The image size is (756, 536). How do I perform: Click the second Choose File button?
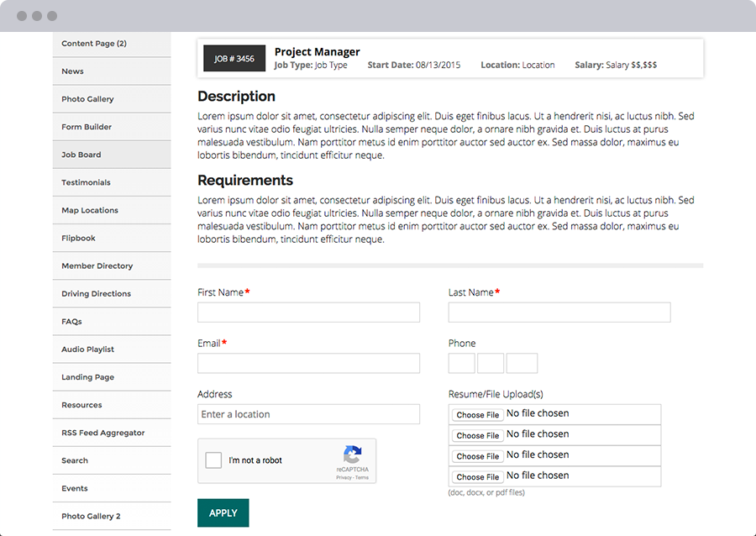pos(477,435)
